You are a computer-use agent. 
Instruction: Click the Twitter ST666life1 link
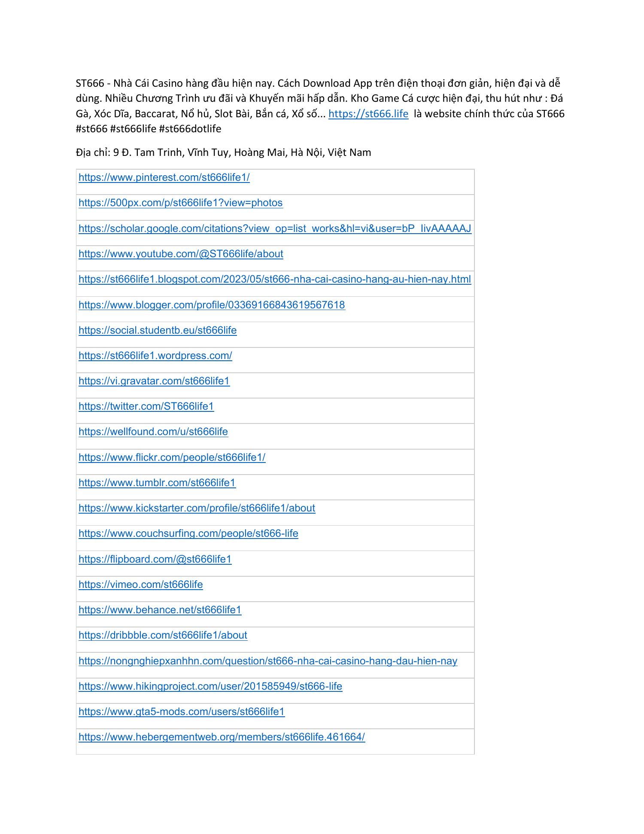pyautogui.click(x=146, y=406)
